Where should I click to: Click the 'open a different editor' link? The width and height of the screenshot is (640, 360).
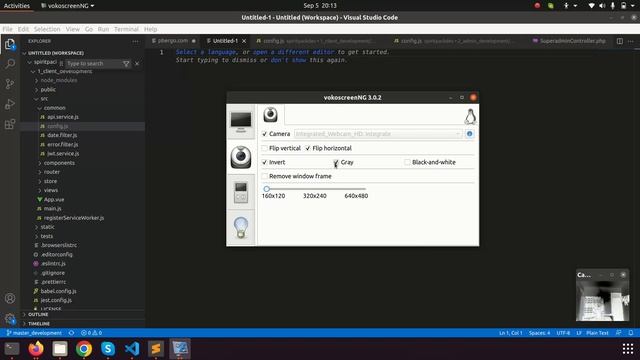click(293, 52)
